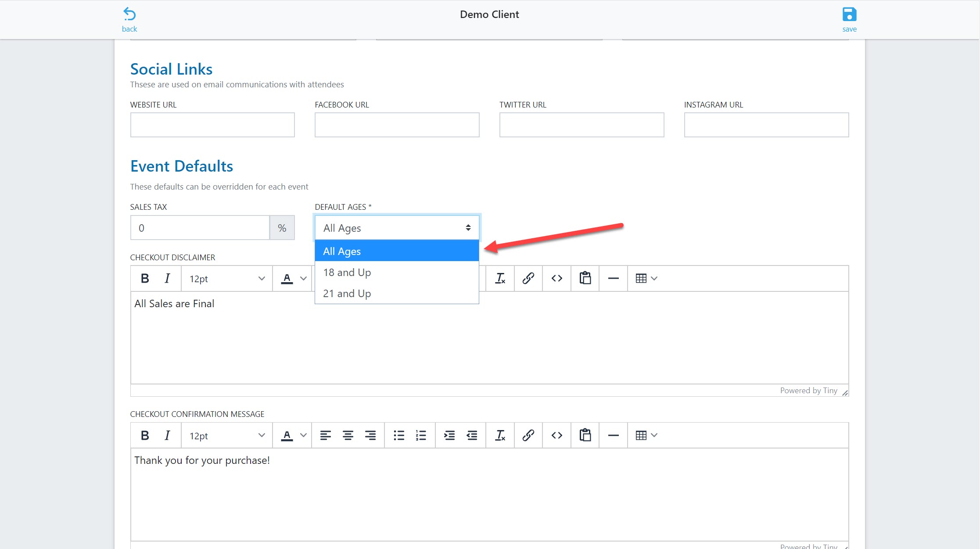This screenshot has height=549, width=980.
Task: Toggle bold in Checkout Confirmation Message editor
Action: pyautogui.click(x=145, y=435)
